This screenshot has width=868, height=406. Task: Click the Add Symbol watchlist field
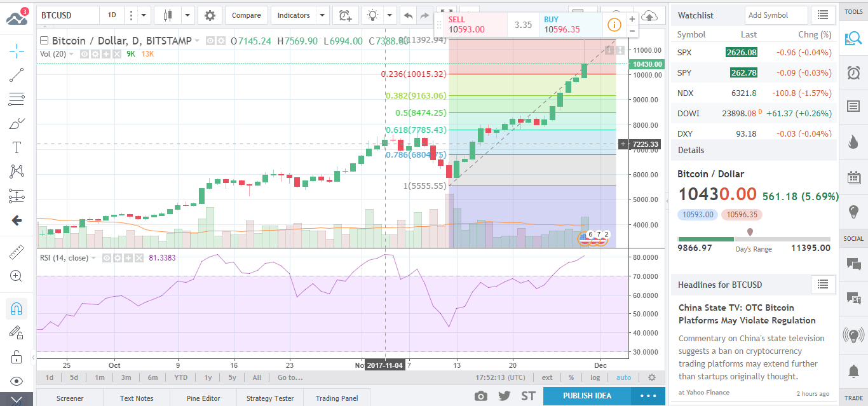[x=776, y=15]
